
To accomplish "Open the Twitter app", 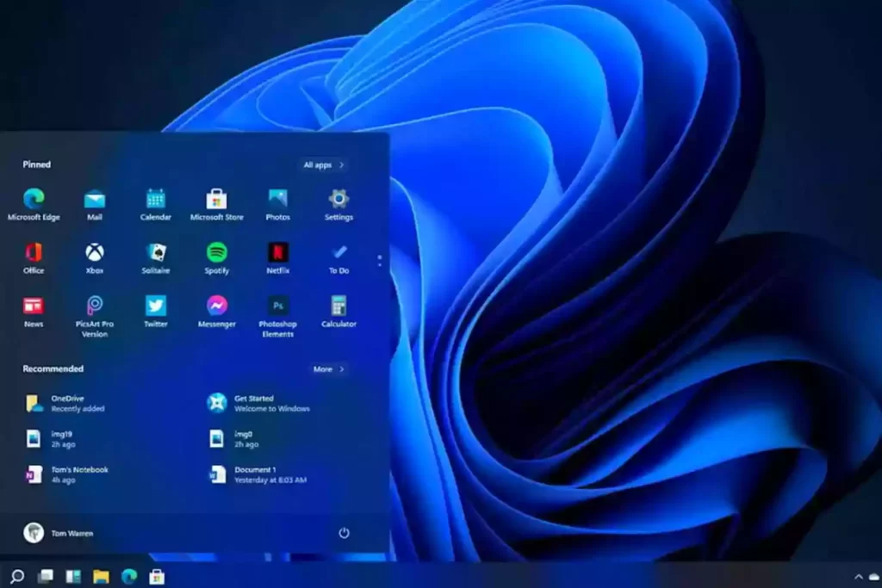I will (x=156, y=312).
